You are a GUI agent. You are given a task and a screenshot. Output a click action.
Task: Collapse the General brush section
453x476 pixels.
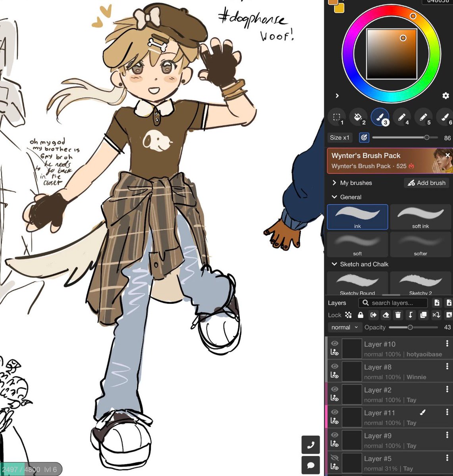click(347, 197)
